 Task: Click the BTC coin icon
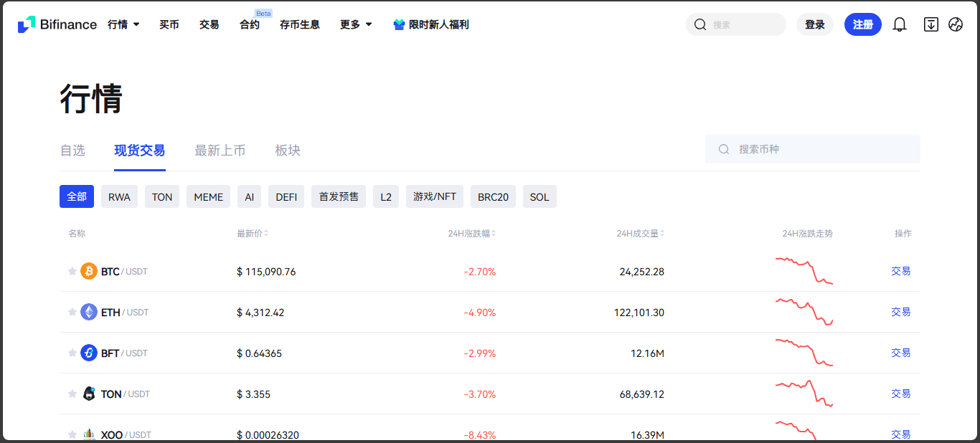[x=89, y=271]
